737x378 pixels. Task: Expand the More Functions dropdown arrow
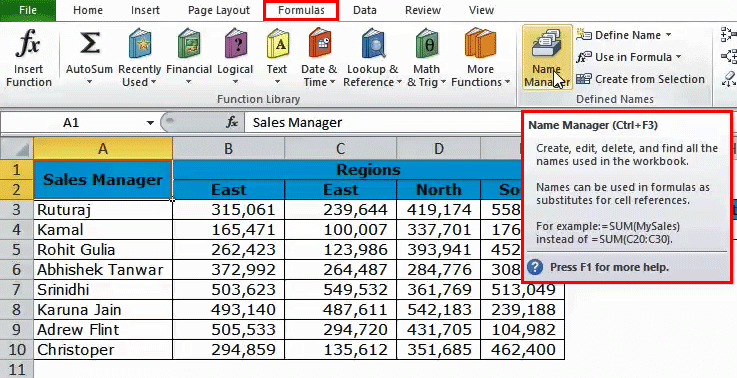pos(507,82)
